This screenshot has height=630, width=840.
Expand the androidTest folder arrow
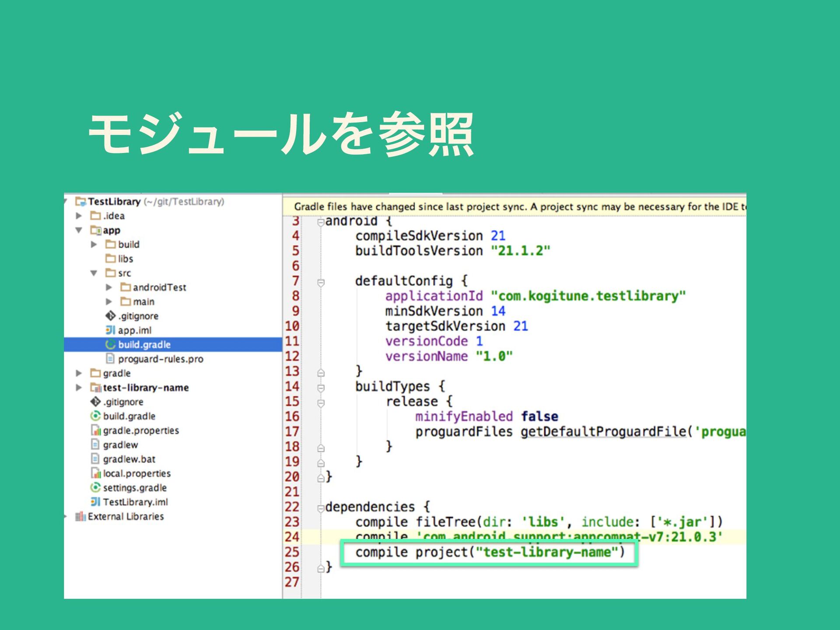click(x=108, y=287)
